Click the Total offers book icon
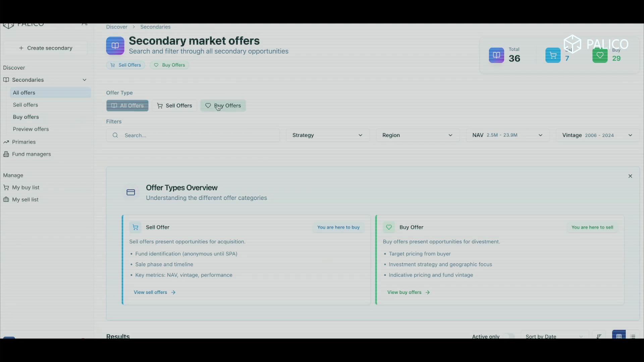Image resolution: width=644 pixels, height=362 pixels. pyautogui.click(x=496, y=55)
